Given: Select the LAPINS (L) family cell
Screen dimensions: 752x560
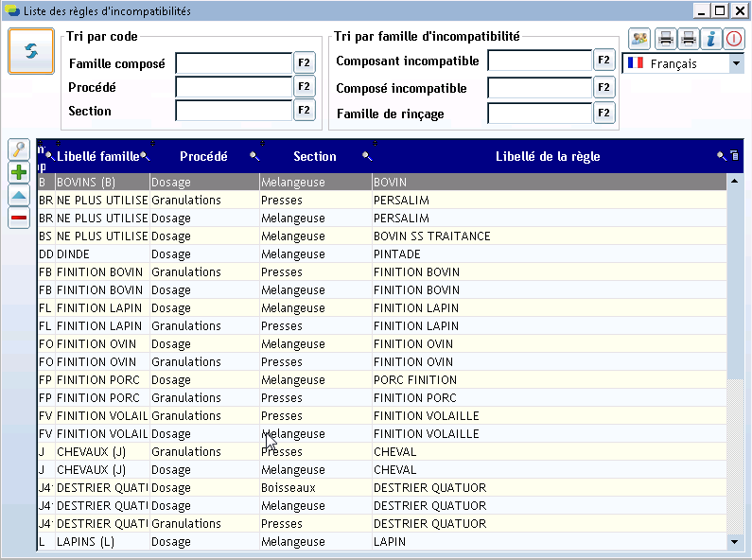Looking at the screenshot, I should coord(102,542).
